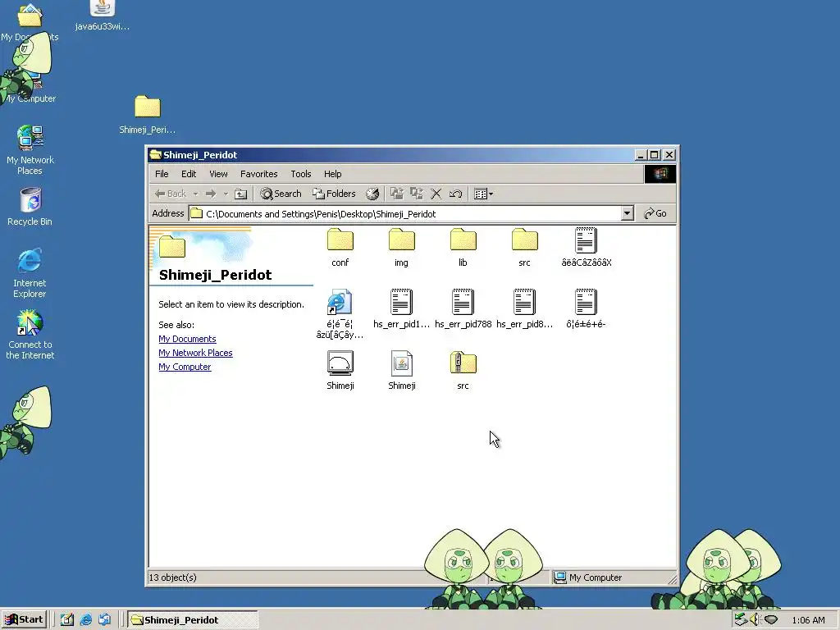Screen dimensions: 840x630
Task: Click the Go button beside address bar
Action: (655, 214)
